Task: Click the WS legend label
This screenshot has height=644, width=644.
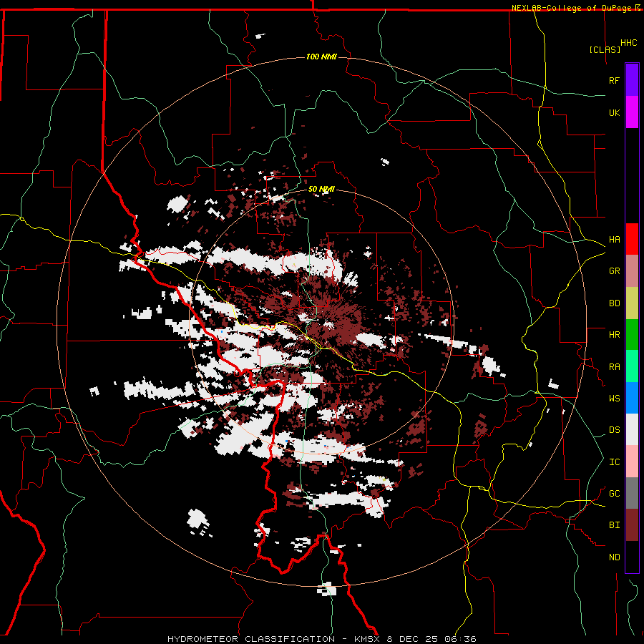Action: 614,399
